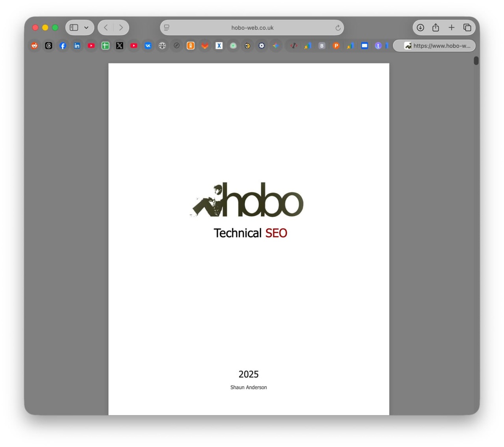
Task: Open the VK pinned tab
Action: [148, 46]
